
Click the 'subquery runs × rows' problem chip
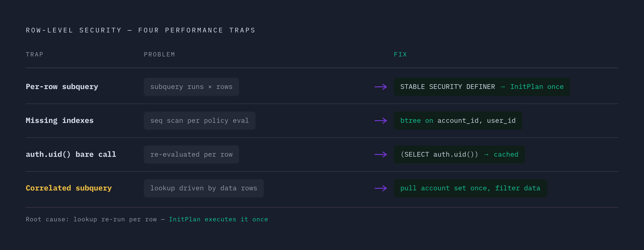pyautogui.click(x=191, y=87)
